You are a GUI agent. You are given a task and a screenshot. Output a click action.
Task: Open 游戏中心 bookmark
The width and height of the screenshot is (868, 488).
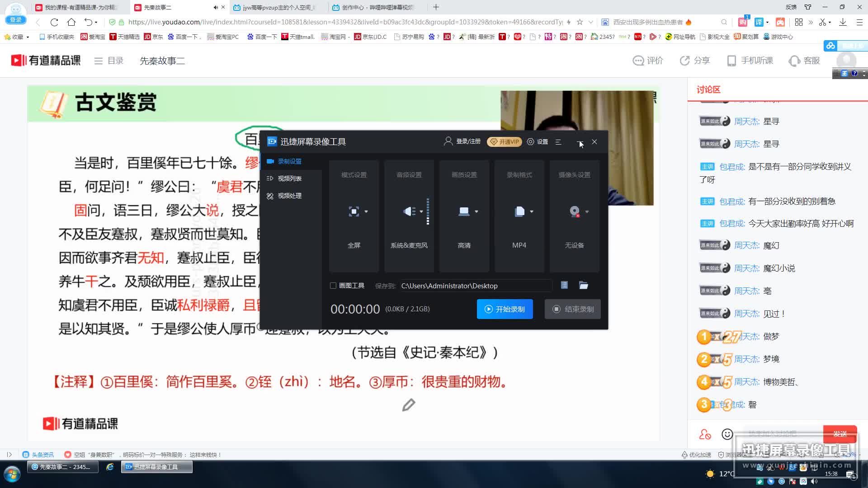point(778,37)
